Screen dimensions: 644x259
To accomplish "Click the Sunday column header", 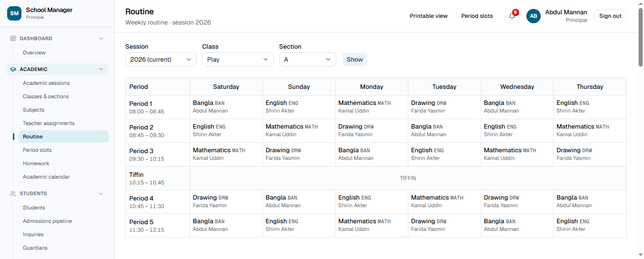I will (299, 87).
